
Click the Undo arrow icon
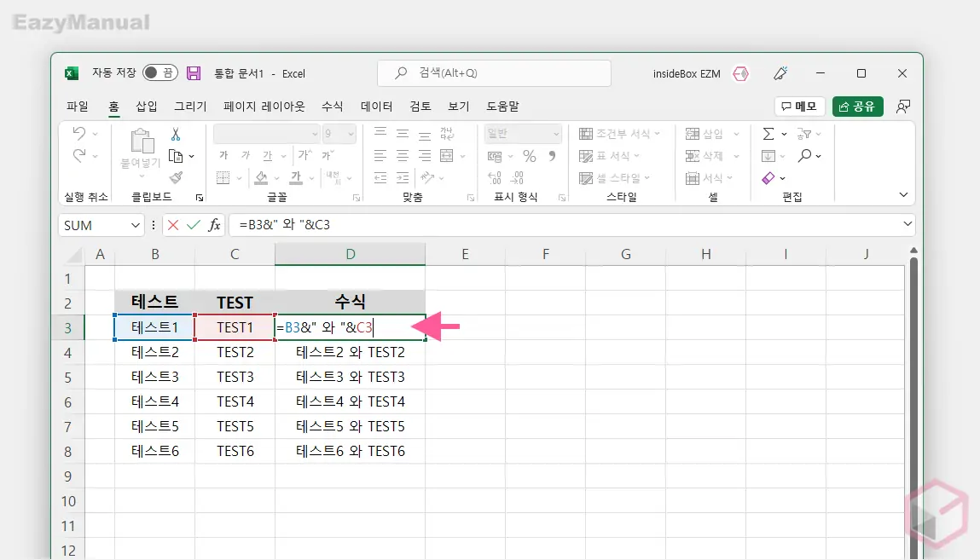pyautogui.click(x=78, y=133)
